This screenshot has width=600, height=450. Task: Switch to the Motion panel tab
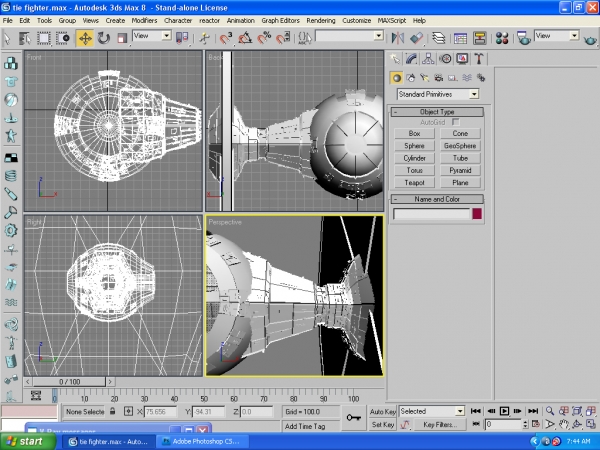pos(445,59)
